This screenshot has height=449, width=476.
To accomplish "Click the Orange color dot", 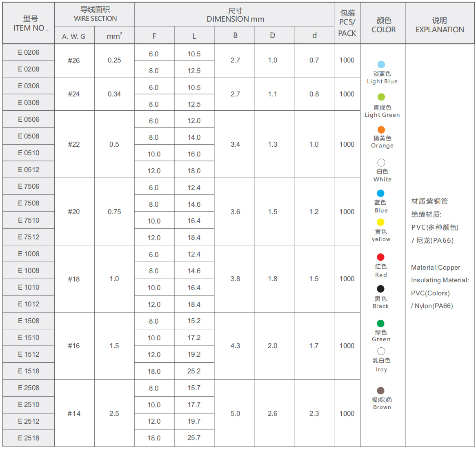I will 381,130.
